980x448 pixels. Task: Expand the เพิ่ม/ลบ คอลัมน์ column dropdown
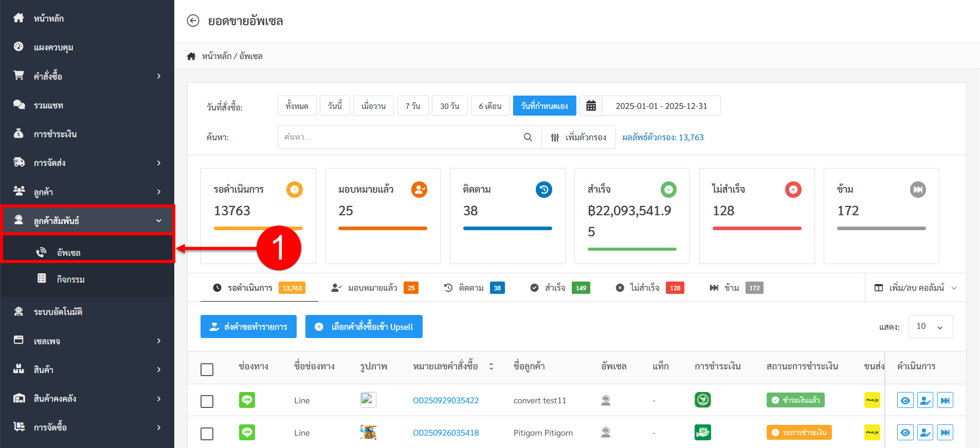pyautogui.click(x=916, y=288)
